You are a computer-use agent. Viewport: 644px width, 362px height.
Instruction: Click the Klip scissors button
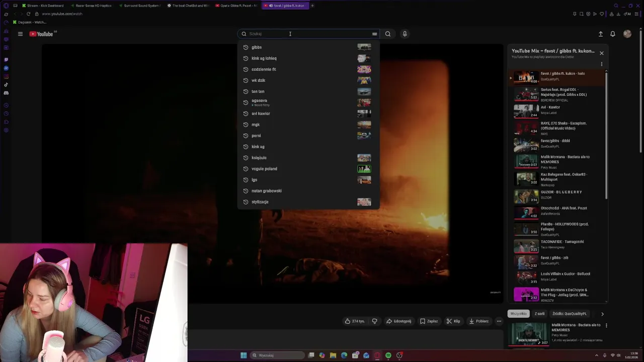[x=453, y=321]
